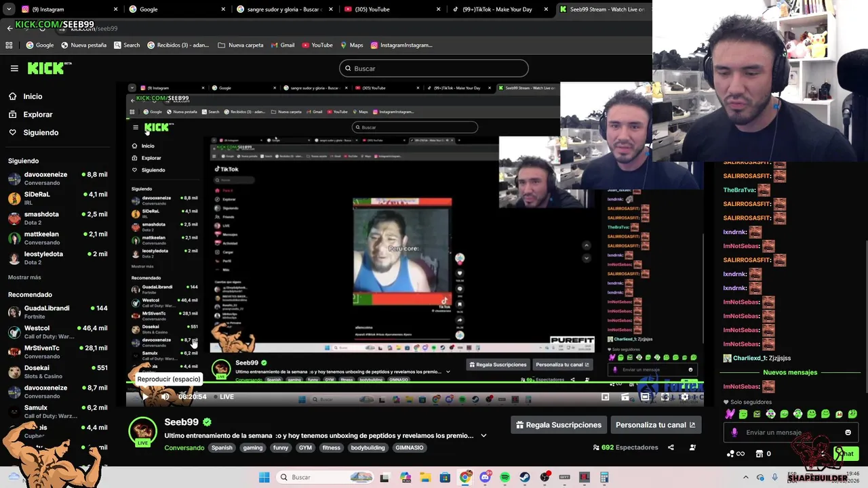
Task: Expand the stream title chevron
Action: coord(484,436)
